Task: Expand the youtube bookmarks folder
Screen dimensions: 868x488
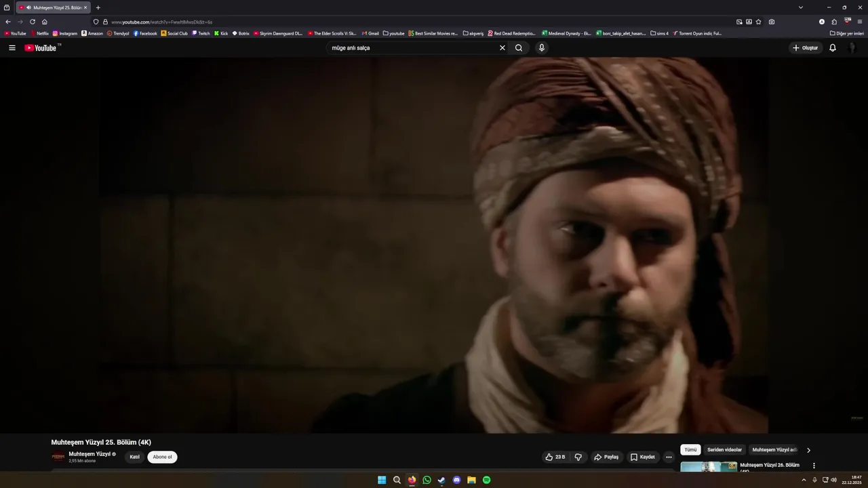Action: click(x=394, y=33)
